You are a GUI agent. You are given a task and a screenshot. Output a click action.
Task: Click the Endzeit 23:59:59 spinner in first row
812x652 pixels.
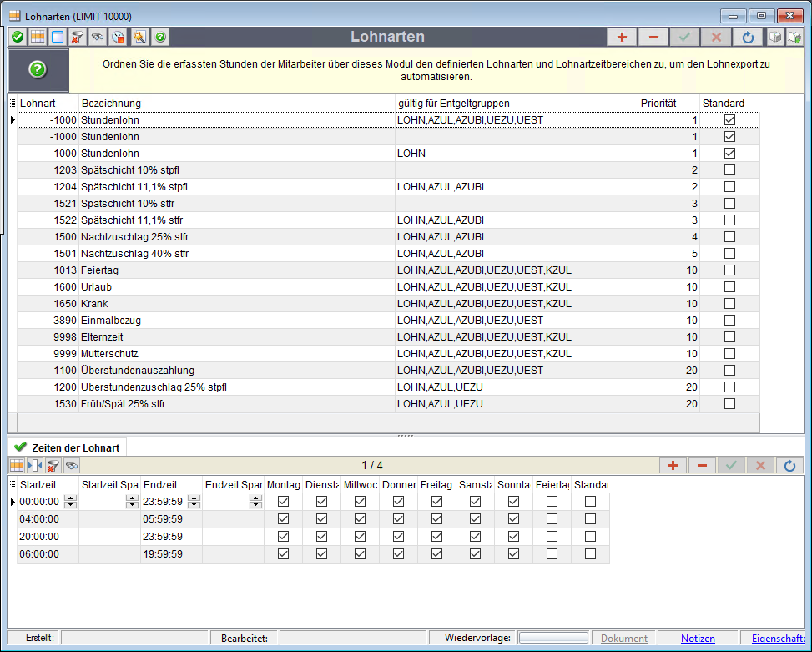[x=194, y=502]
